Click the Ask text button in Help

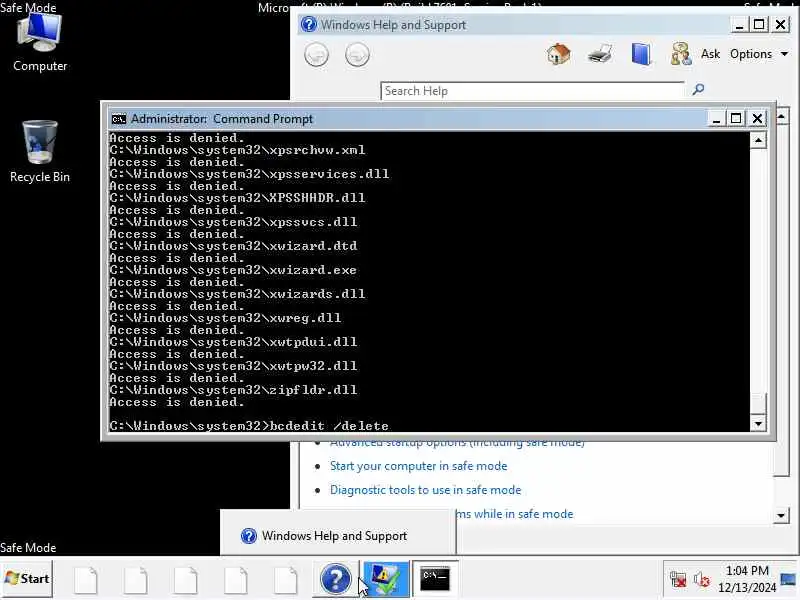point(710,54)
